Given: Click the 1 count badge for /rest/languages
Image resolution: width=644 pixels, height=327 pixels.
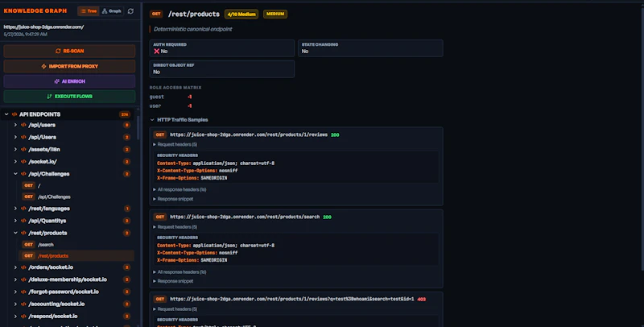Looking at the screenshot, I should 127,209.
